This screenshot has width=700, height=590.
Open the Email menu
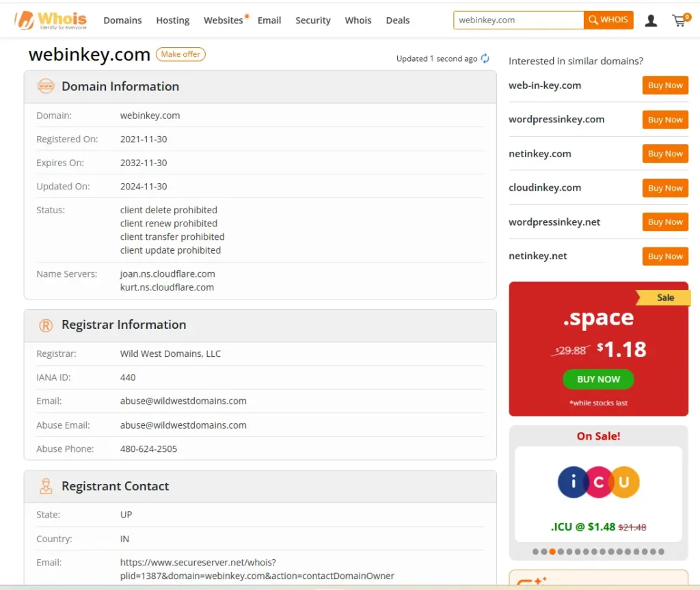269,21
